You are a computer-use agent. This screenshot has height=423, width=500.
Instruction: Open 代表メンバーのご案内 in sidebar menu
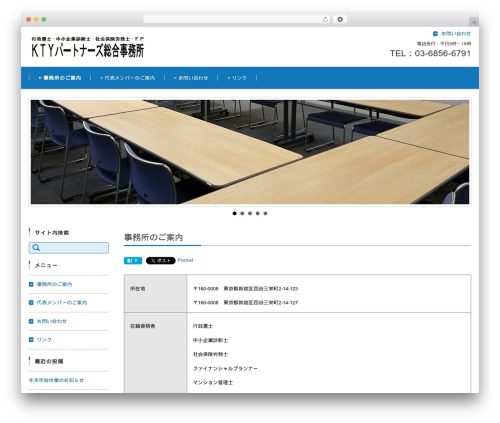(62, 303)
